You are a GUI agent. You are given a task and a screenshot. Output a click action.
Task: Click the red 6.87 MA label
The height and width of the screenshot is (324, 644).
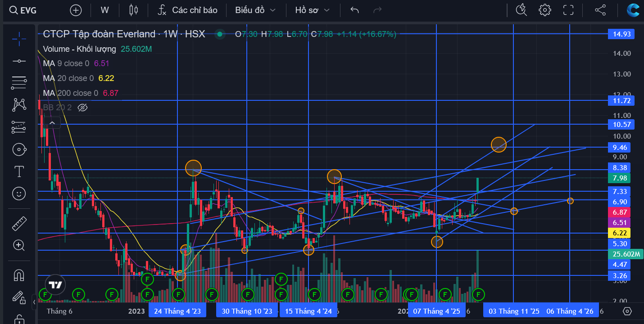(x=619, y=212)
